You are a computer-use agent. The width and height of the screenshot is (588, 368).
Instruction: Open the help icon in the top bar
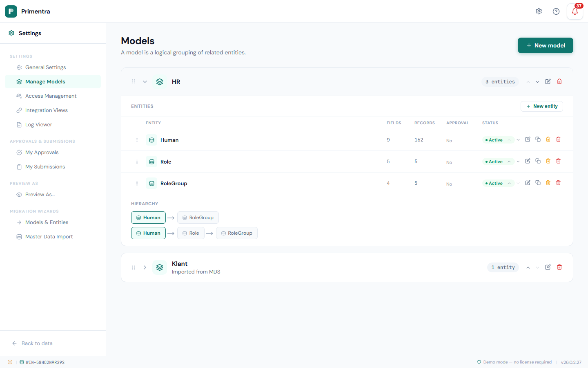click(556, 11)
